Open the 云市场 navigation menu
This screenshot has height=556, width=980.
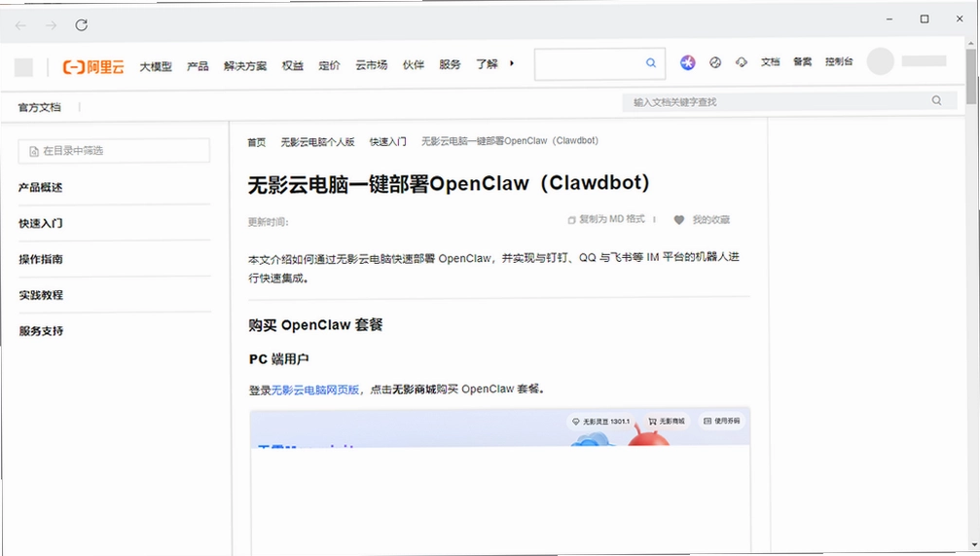pyautogui.click(x=371, y=65)
